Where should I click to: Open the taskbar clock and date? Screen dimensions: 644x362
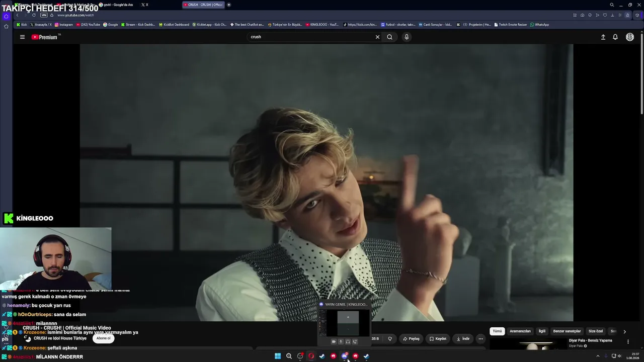[632, 356]
